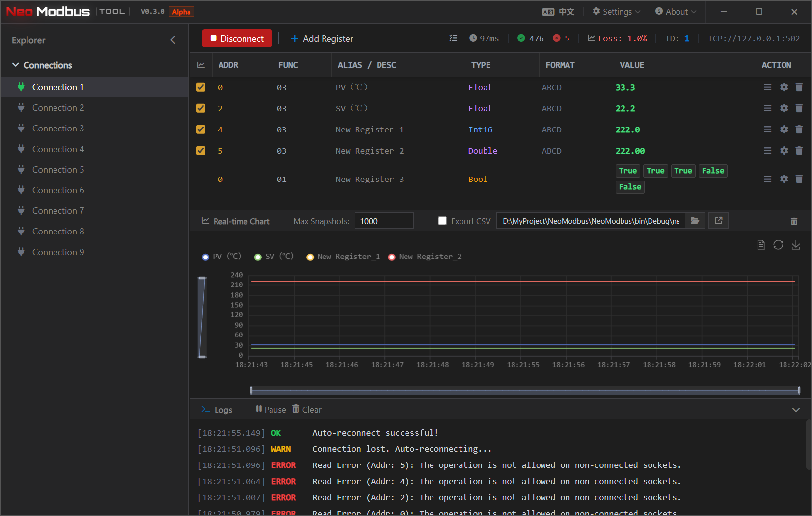Enable the Export CSV checkbox

[442, 221]
